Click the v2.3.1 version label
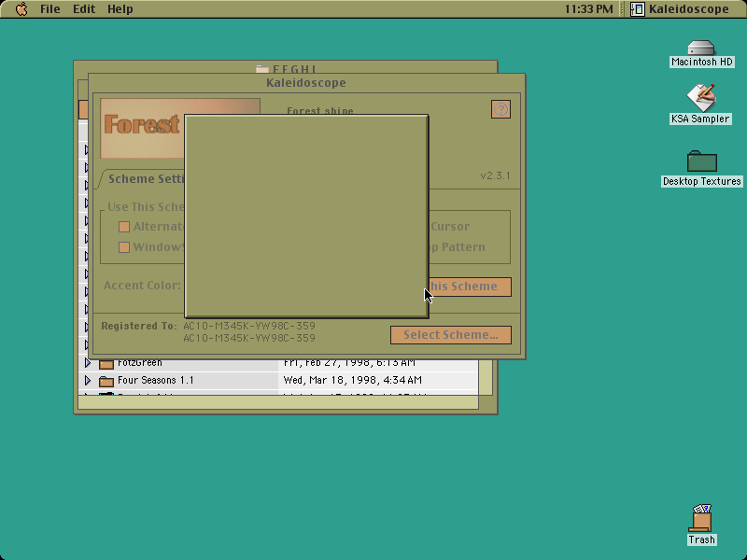The width and height of the screenshot is (747, 560). (495, 175)
